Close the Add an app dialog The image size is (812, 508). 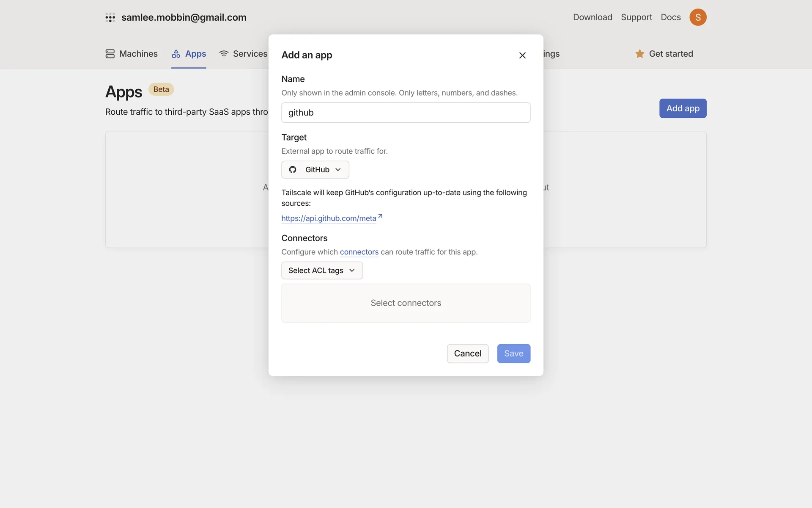[522, 55]
